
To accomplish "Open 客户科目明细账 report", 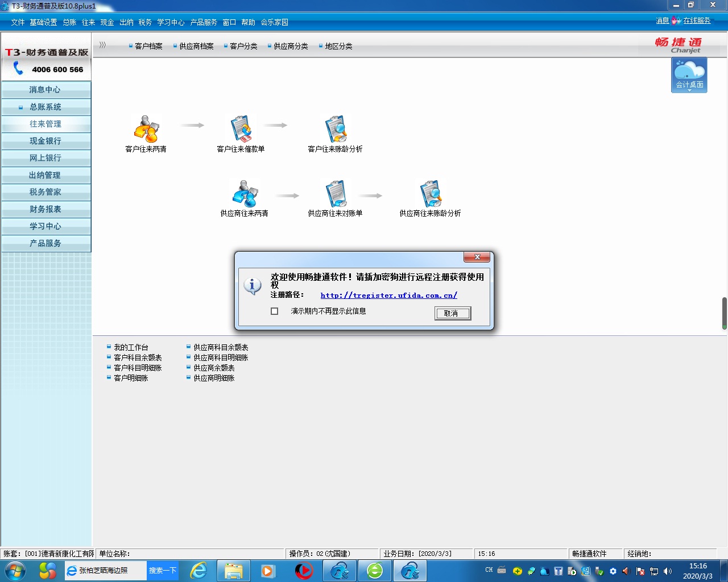I will 138,368.
